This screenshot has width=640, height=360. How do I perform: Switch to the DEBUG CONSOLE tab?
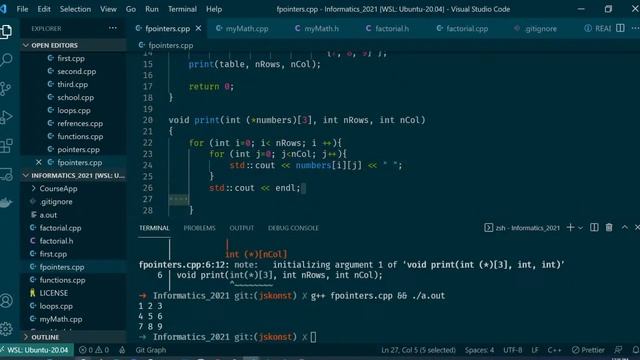tap(293, 228)
